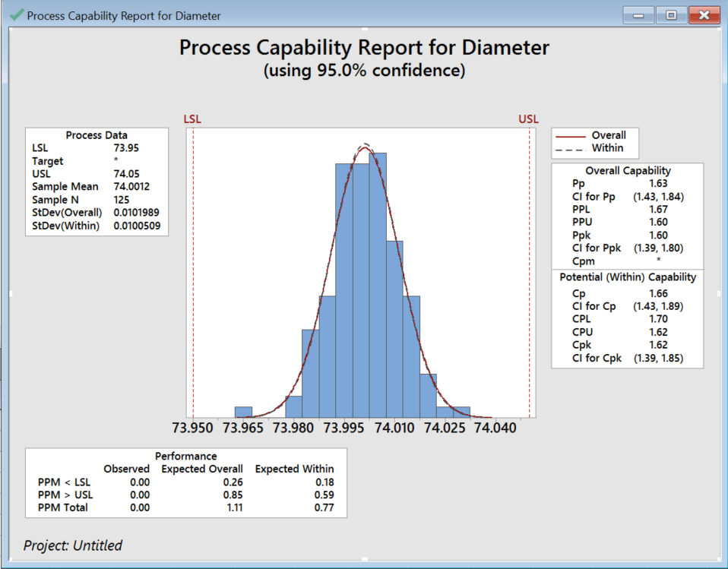Click the x-axis tick label 73.950
Image resolution: width=728 pixels, height=569 pixels.
coord(193,428)
